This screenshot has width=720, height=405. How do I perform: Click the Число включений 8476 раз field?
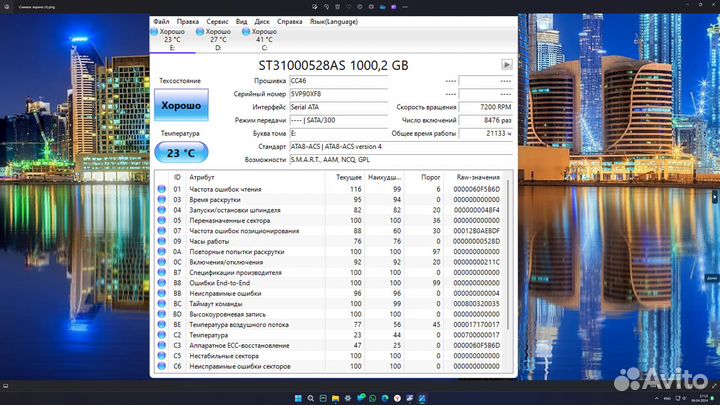486,120
